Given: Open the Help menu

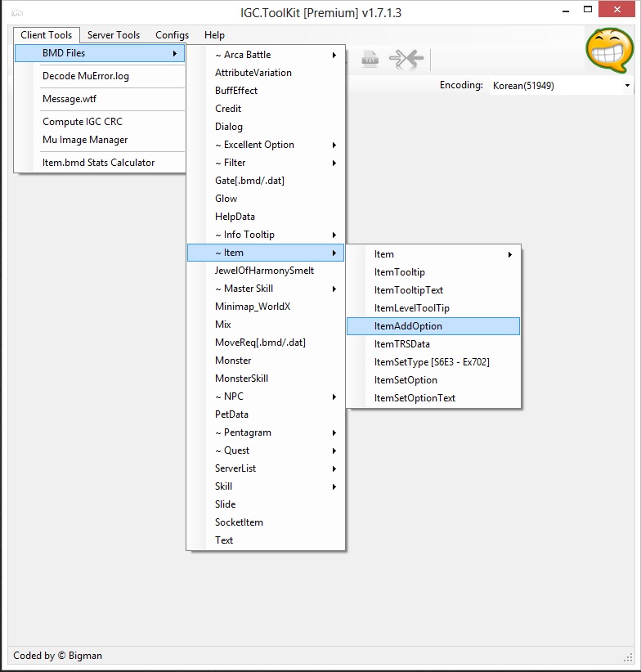Looking at the screenshot, I should [214, 35].
